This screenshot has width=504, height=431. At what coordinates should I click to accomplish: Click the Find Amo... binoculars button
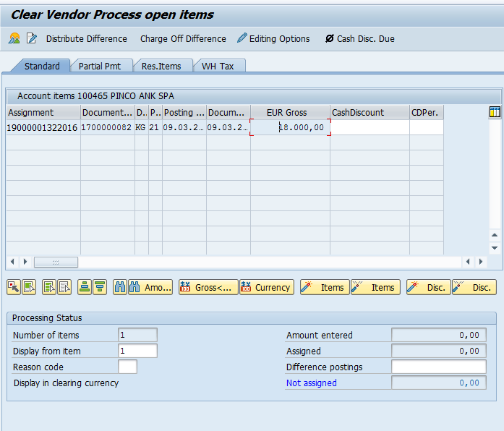click(150, 287)
